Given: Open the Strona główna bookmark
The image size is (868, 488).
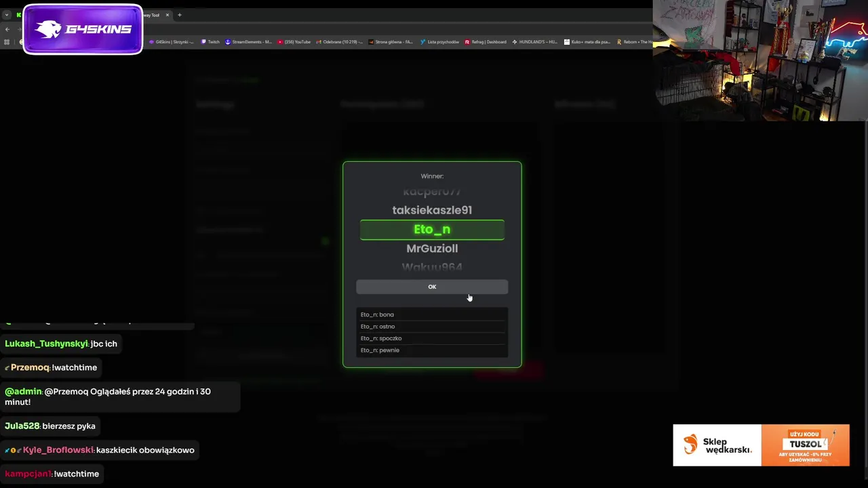Looking at the screenshot, I should (x=391, y=42).
